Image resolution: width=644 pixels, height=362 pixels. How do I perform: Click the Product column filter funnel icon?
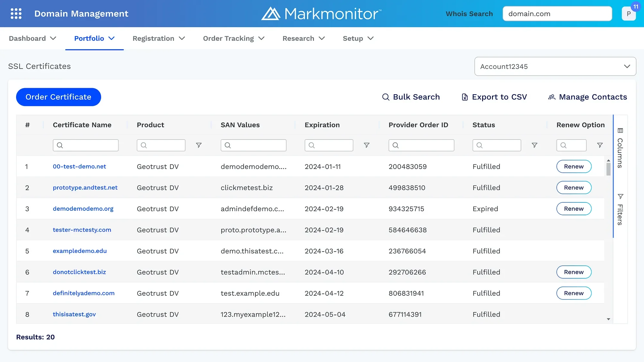click(x=199, y=145)
